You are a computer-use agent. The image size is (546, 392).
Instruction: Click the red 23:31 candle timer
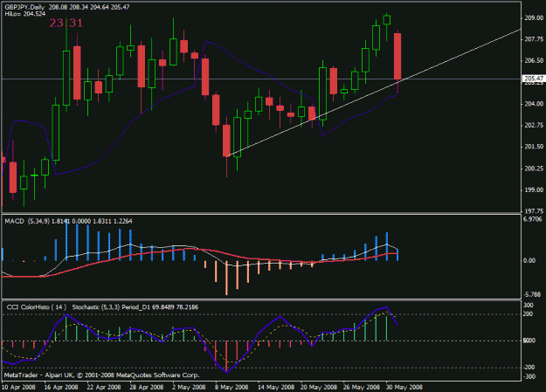[66, 23]
